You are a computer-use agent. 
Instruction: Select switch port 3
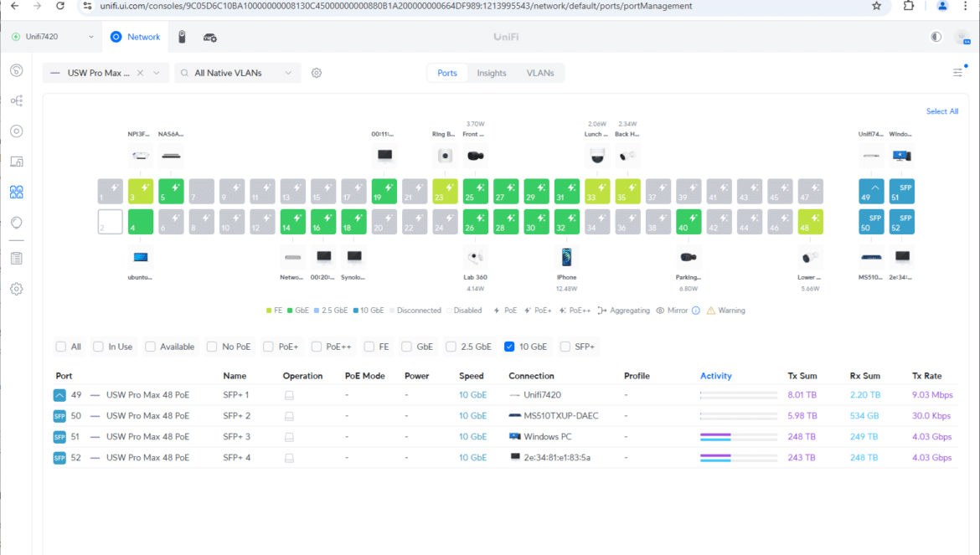141,192
